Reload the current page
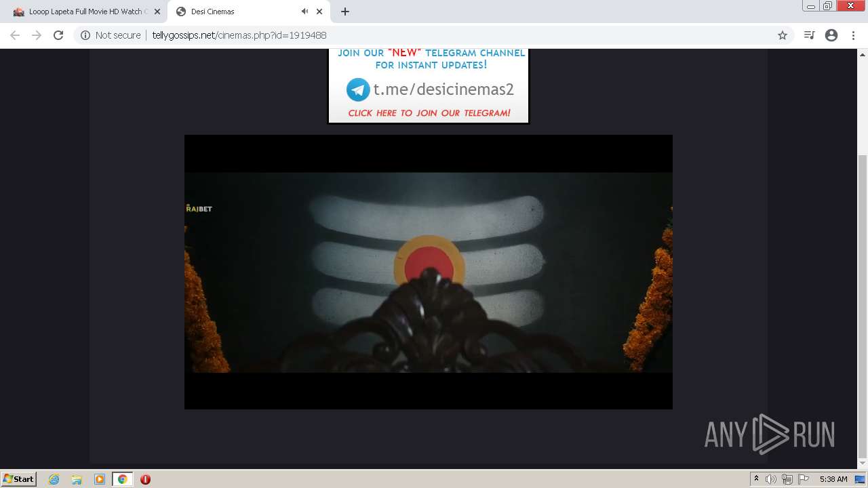 [58, 35]
